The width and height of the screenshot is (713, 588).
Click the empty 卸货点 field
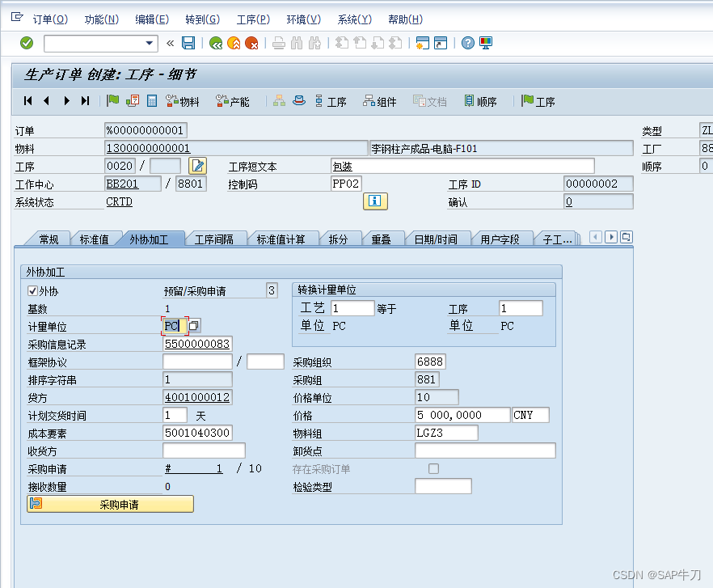485,451
